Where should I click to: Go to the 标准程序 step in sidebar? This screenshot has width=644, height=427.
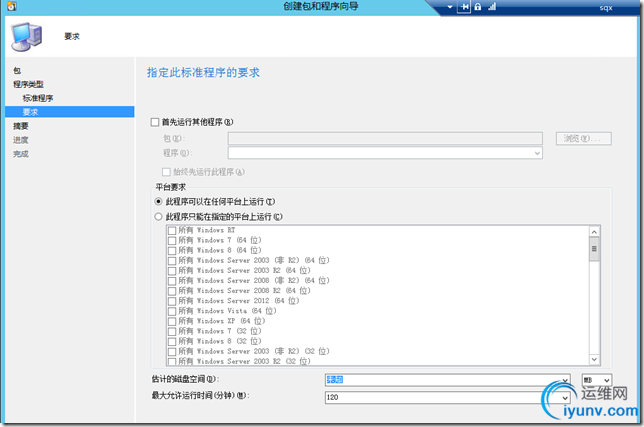38,98
